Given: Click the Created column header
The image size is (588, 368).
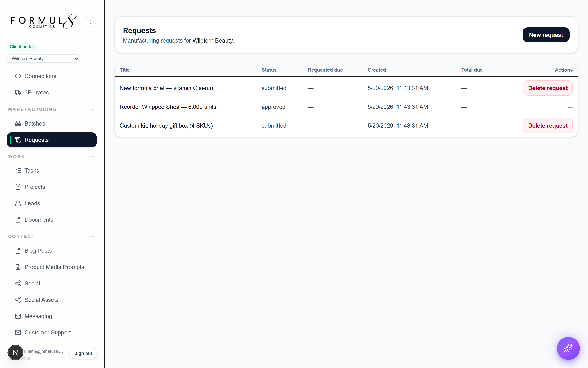Looking at the screenshot, I should 377,70.
